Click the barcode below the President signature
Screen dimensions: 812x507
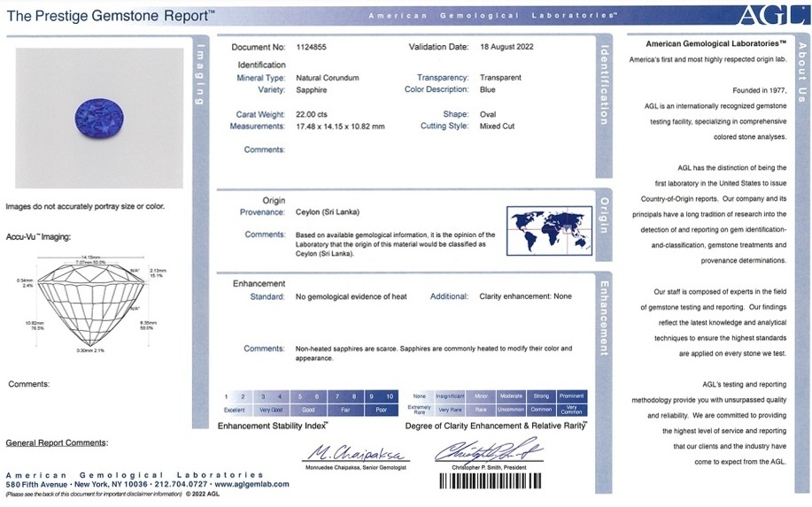tap(488, 482)
